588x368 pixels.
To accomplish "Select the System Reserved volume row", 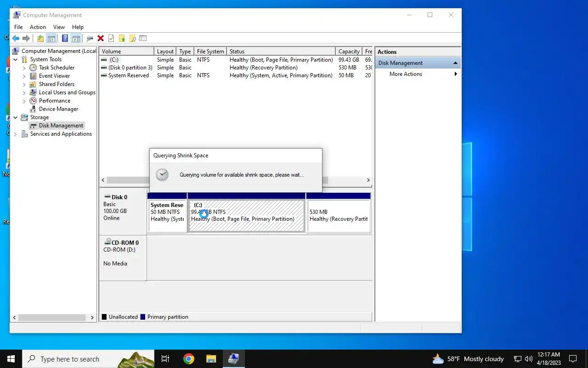I will [236, 75].
